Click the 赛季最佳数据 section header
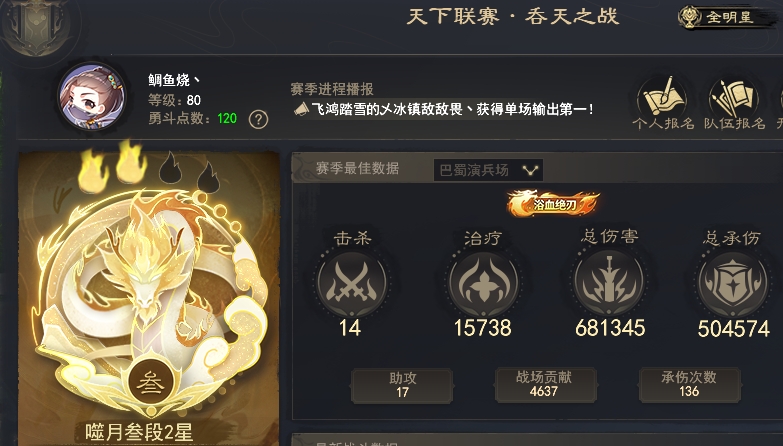 click(x=358, y=168)
